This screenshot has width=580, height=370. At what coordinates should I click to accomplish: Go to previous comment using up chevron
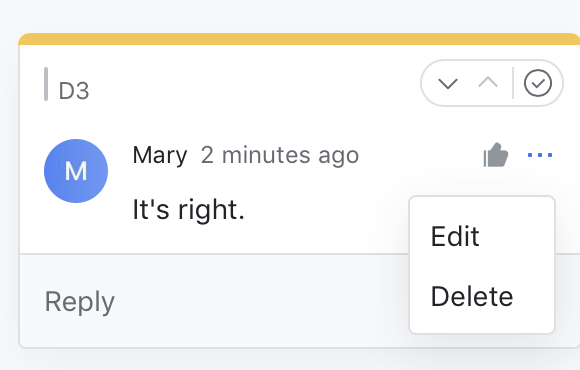488,82
